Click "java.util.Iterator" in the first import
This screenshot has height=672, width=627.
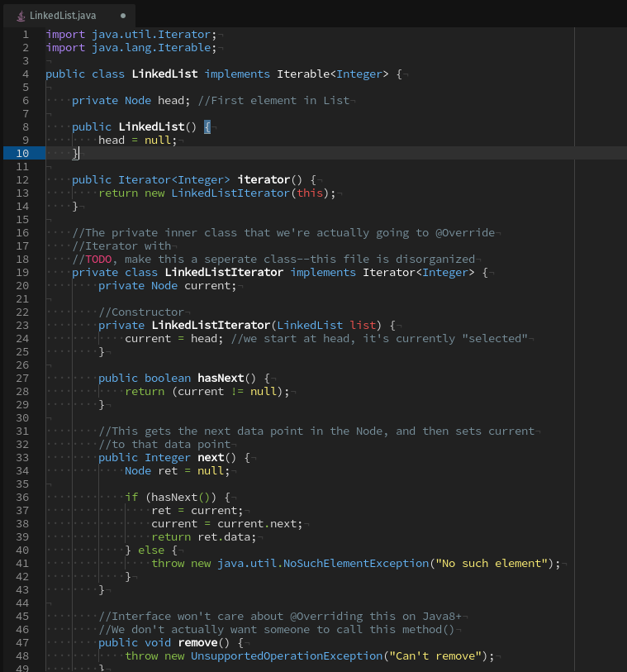[151, 34]
